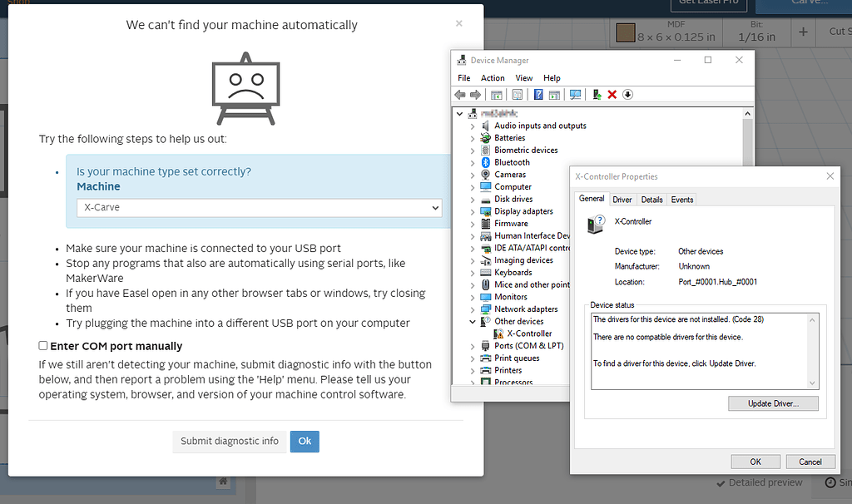Enable the Enter COM port manually checkbox
Screen dimensions: 852x504
pos(42,346)
